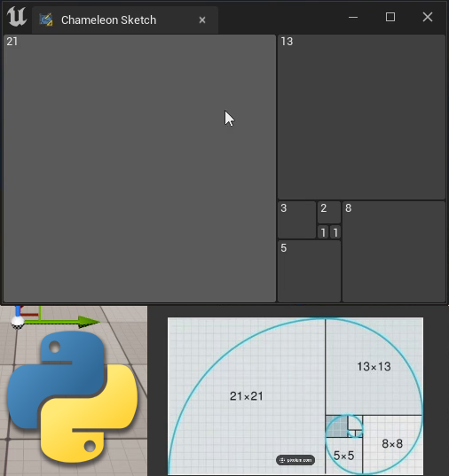449x476 pixels.
Task: Click the 5×5 label in spiral image
Action: pos(343,456)
